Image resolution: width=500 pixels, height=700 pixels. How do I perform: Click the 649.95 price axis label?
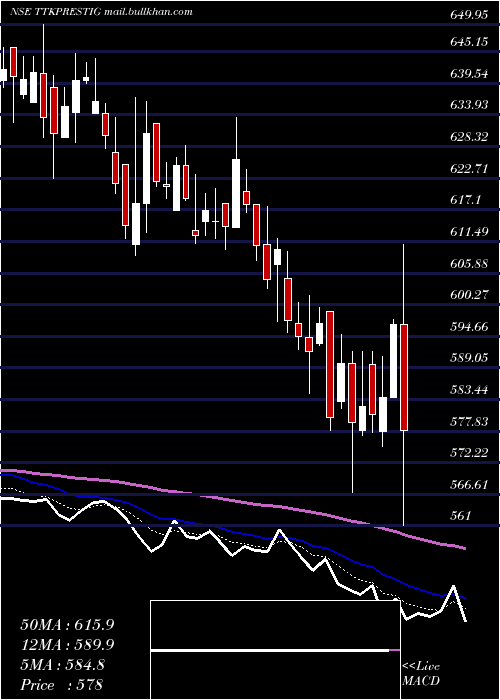tap(469, 16)
